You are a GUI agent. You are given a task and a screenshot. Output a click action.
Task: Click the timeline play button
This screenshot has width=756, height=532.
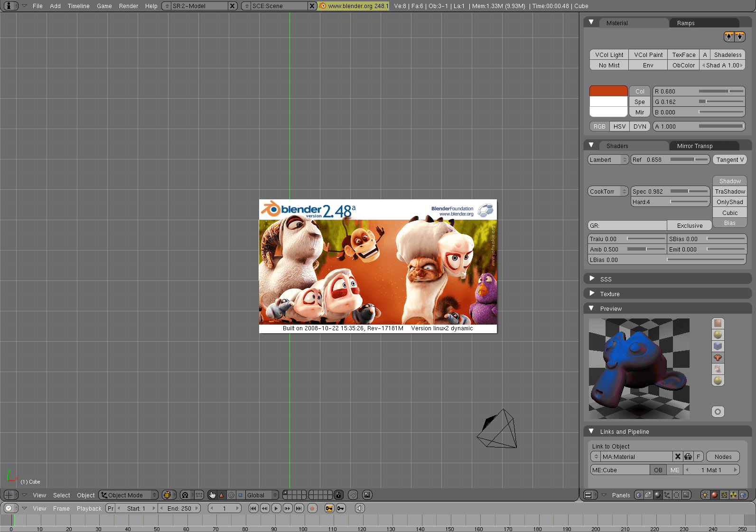(x=276, y=508)
